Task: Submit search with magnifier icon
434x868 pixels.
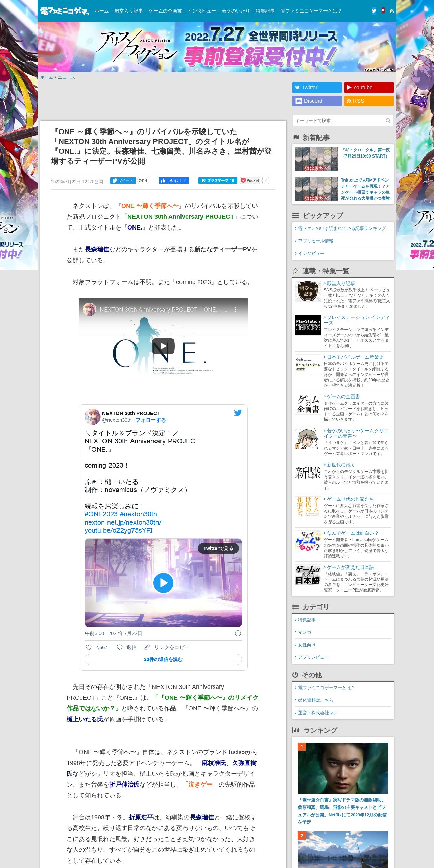Action: coord(388,121)
